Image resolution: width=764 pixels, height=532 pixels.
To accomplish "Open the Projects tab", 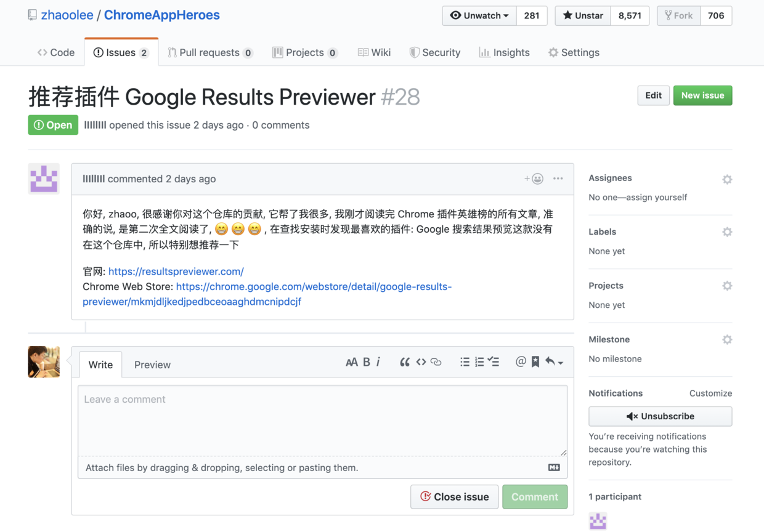I will click(305, 52).
